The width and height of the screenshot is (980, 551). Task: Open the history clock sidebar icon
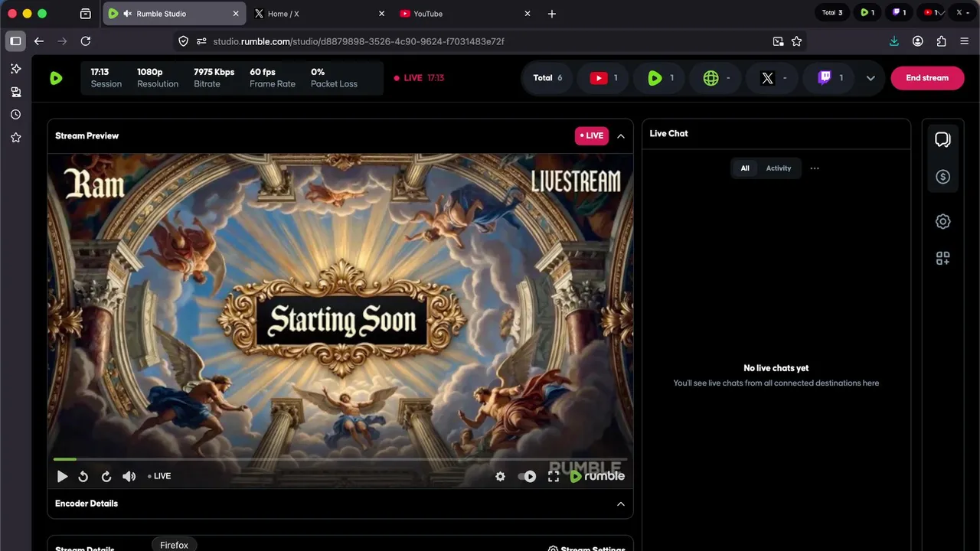coord(15,115)
